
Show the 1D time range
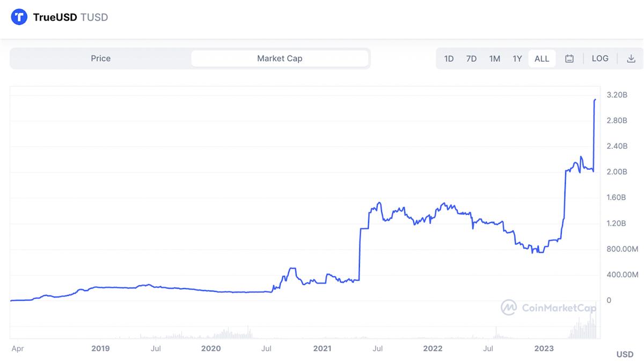449,59
